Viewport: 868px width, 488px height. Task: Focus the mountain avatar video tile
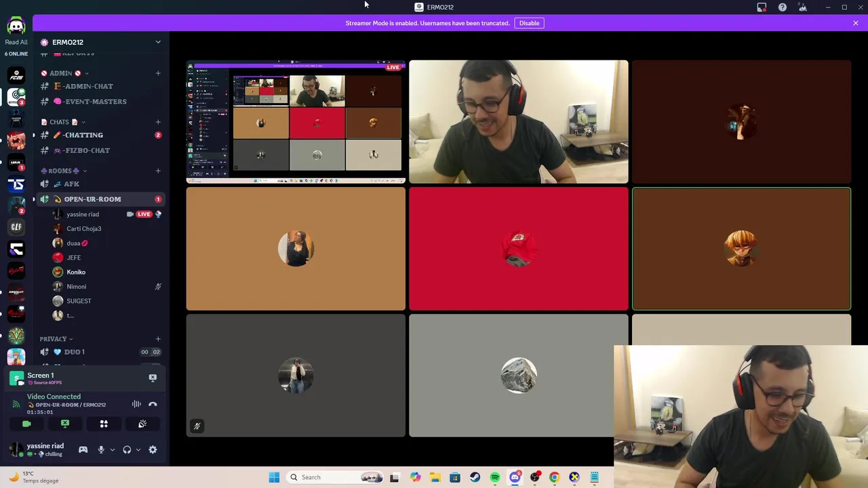[519, 375]
